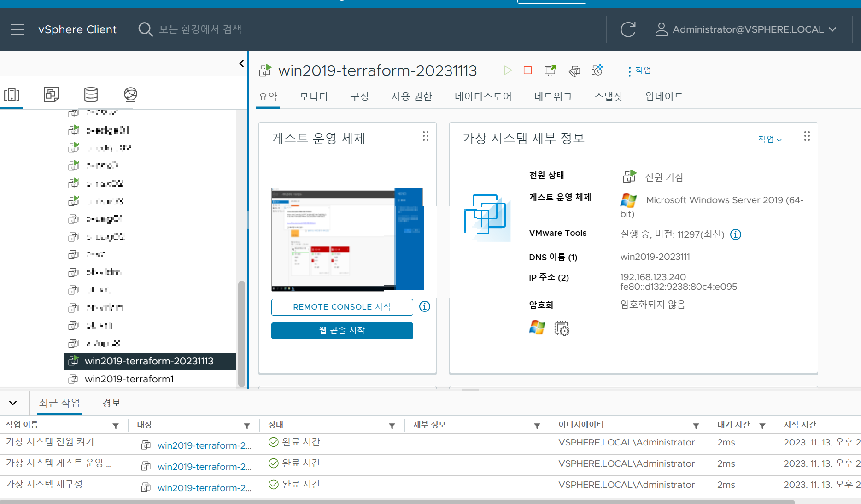This screenshot has width=861, height=504.
Task: Switch to VMs and Templates inventory view
Action: (51, 94)
